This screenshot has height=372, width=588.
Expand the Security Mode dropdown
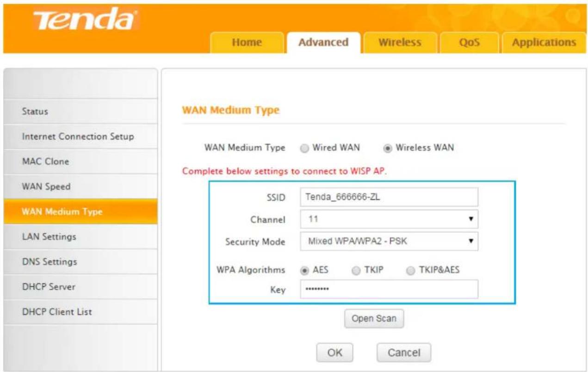(389, 241)
